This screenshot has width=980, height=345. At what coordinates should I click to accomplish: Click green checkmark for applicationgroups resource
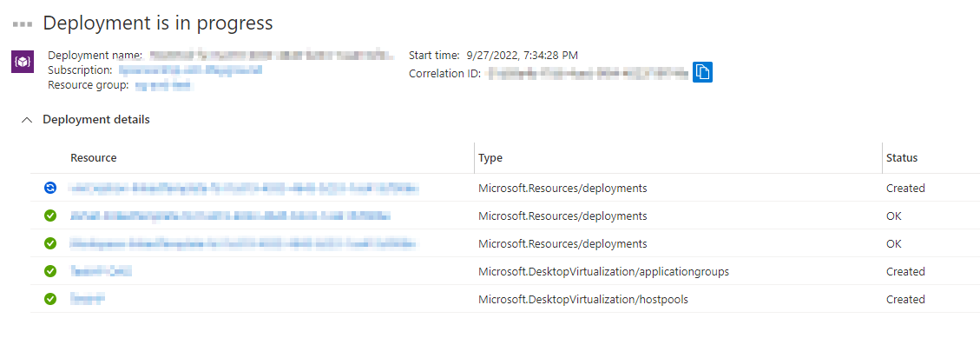click(x=50, y=271)
